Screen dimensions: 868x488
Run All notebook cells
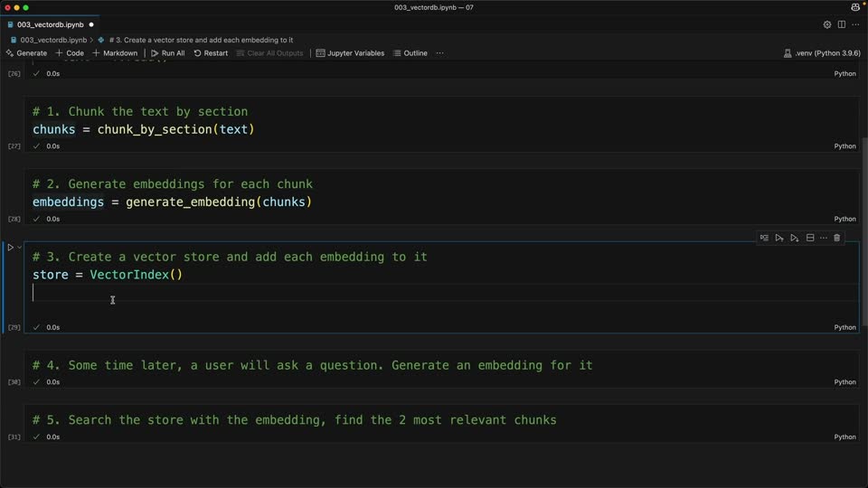pos(168,53)
